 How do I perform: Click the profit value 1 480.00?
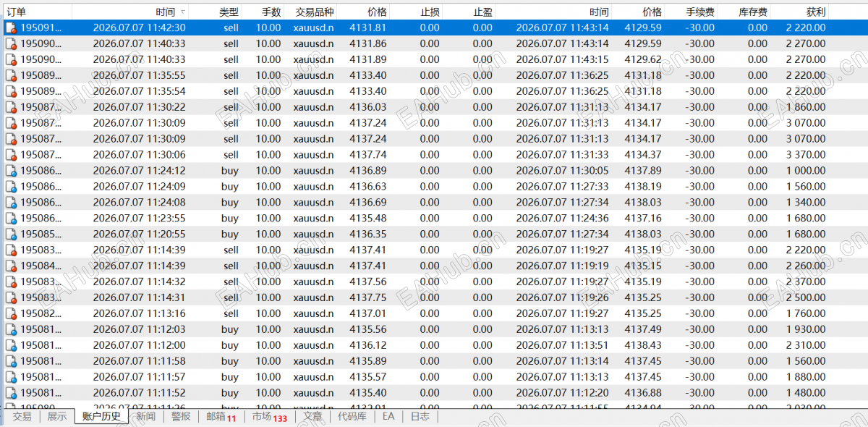pos(806,394)
